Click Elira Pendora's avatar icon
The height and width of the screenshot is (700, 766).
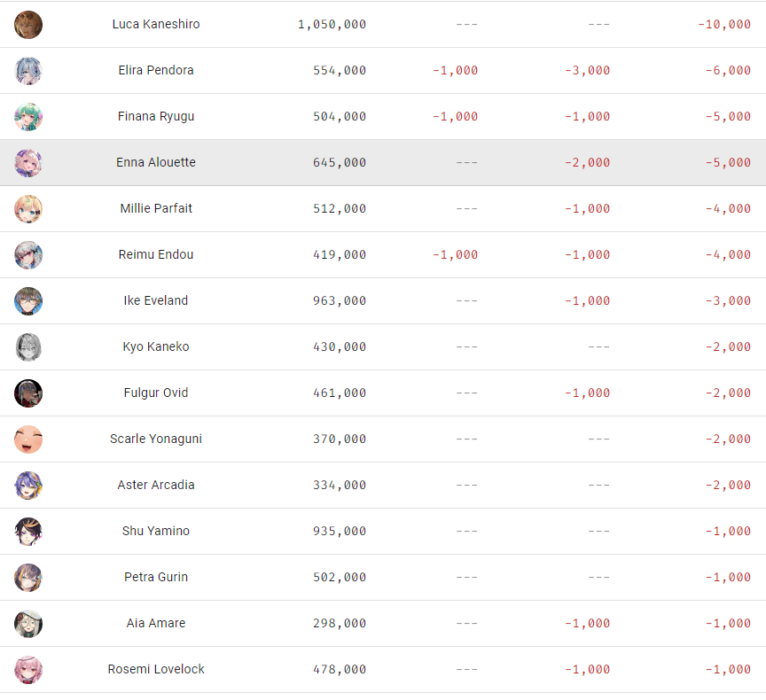point(28,71)
